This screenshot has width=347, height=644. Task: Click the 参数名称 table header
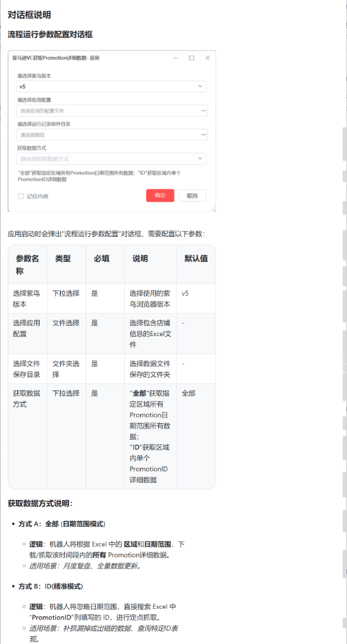pyautogui.click(x=28, y=264)
